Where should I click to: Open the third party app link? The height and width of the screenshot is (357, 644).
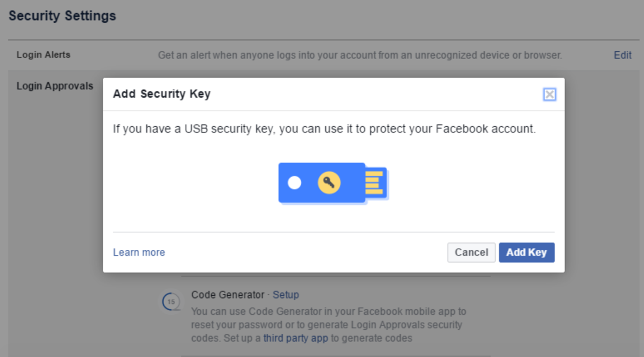[295, 338]
